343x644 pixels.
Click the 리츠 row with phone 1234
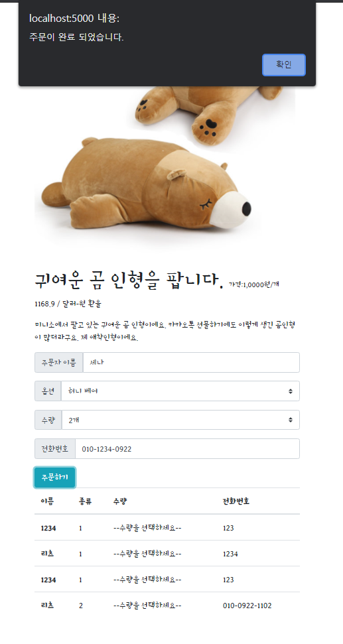click(x=167, y=554)
